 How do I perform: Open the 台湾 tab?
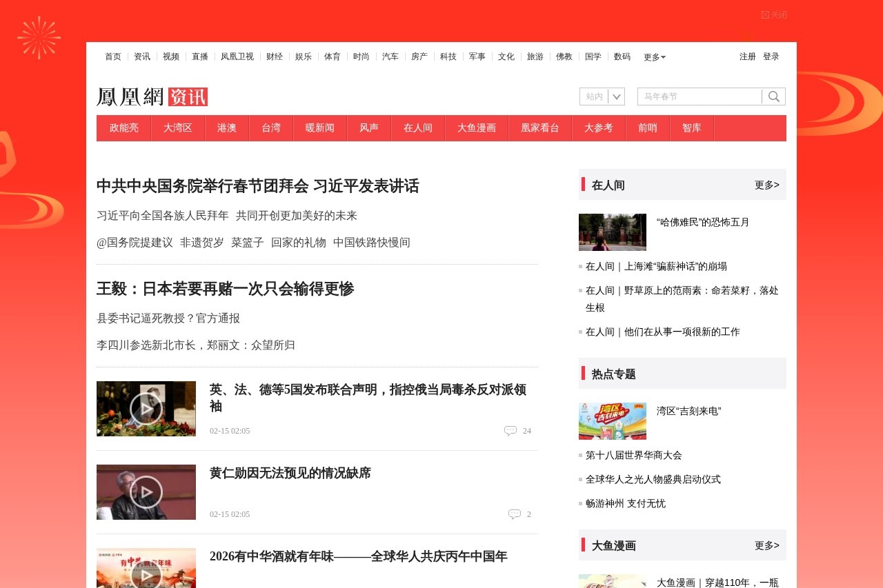[x=271, y=128]
